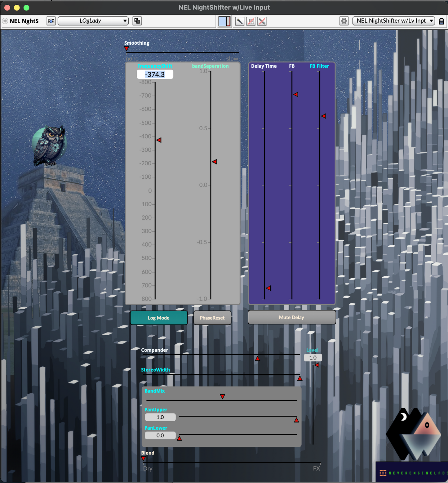Click the padlock lock icon
Image resolution: width=448 pixels, height=483 pixels.
click(x=441, y=21)
